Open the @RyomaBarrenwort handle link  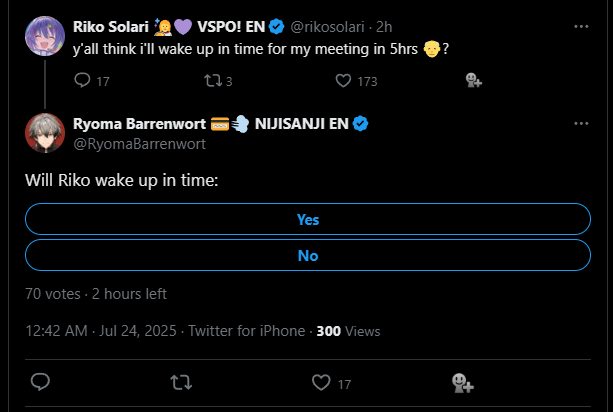tap(139, 143)
